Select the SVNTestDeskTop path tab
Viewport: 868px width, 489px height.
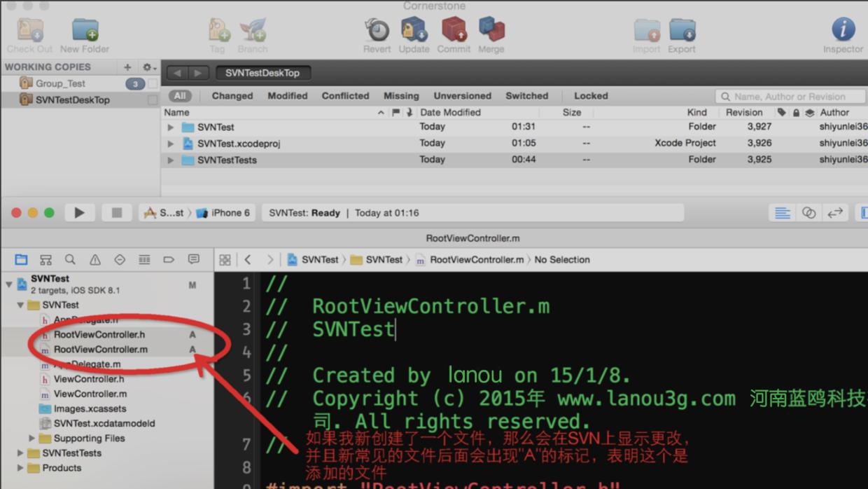pyautogui.click(x=262, y=73)
